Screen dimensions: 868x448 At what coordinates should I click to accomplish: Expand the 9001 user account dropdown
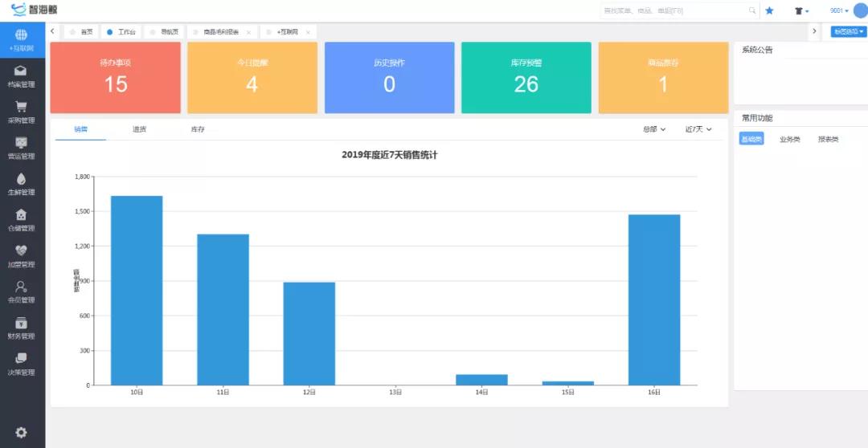tap(839, 11)
